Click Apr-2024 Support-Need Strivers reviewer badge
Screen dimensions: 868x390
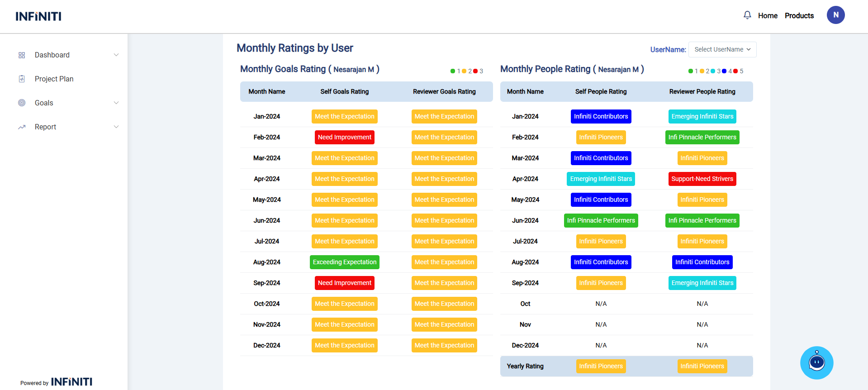(702, 179)
